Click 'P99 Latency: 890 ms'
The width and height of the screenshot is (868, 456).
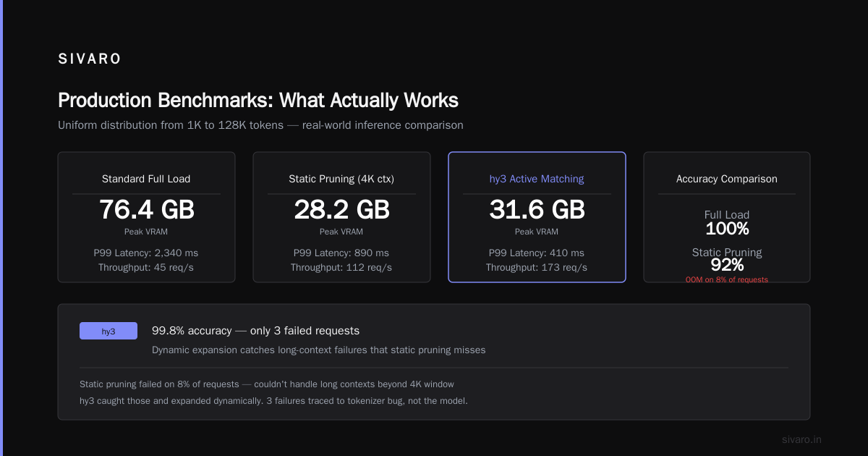pyautogui.click(x=341, y=253)
